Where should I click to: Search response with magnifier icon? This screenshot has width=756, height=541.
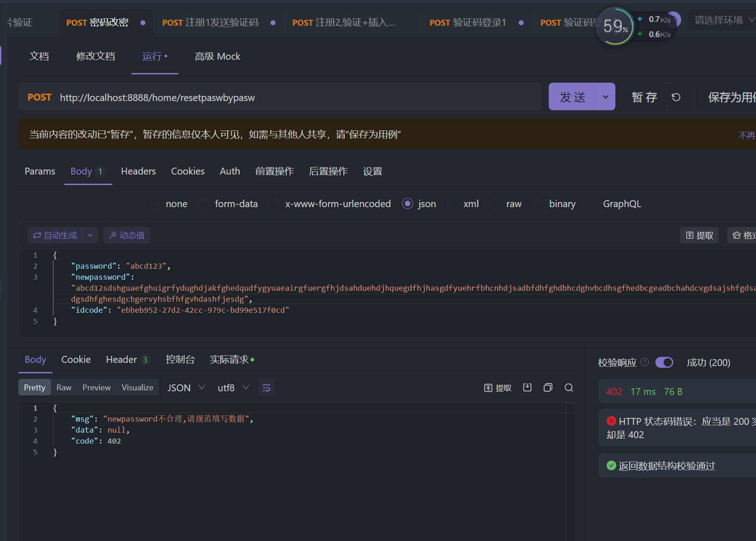(569, 388)
